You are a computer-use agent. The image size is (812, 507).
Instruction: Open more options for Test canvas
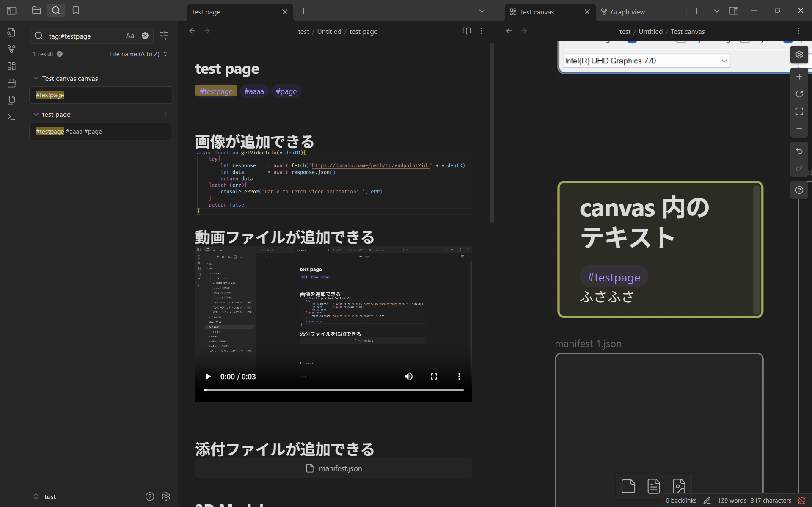point(798,31)
